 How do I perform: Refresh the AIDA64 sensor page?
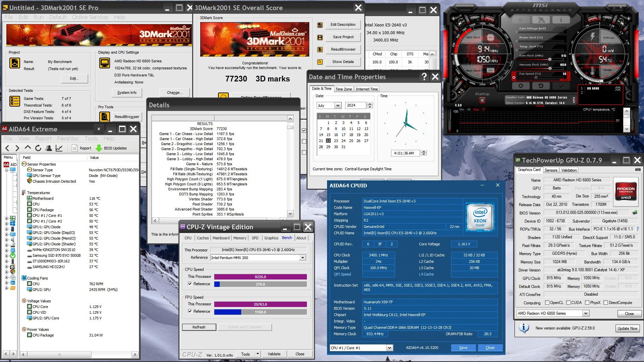(x=38, y=148)
